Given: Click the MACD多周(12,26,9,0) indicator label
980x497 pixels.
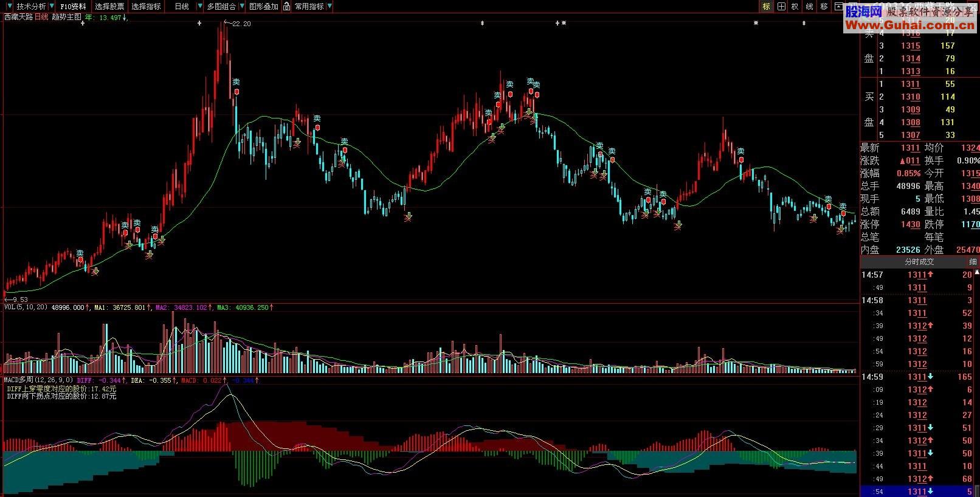Looking at the screenshot, I should [x=39, y=380].
